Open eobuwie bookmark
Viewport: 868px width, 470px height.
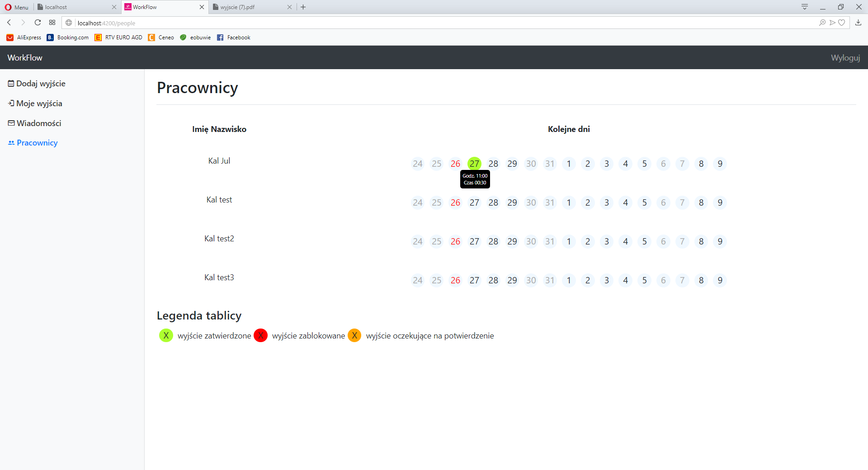point(195,38)
